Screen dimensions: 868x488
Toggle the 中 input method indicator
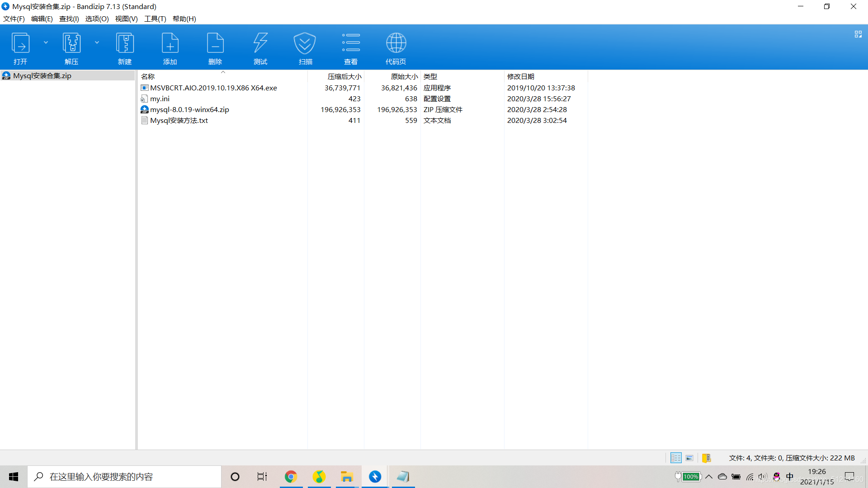[790, 477]
